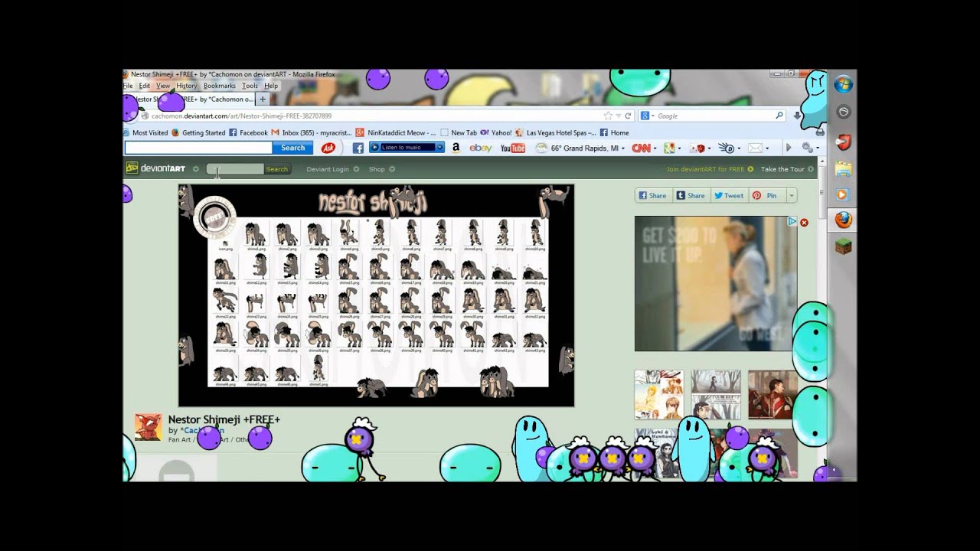Click the Take the Tour link
The image size is (980, 551).
point(787,169)
